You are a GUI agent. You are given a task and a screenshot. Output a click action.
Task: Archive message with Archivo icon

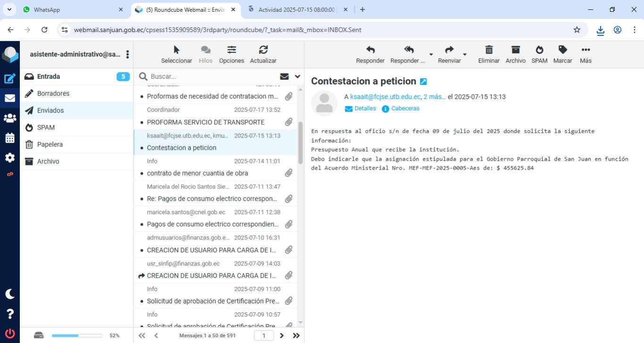(515, 50)
